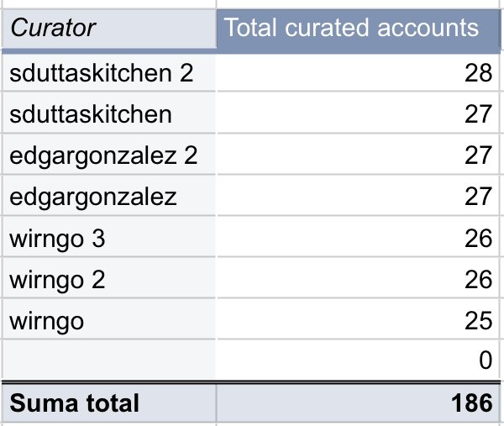Select the 26 value beside wirngo 2

(359, 278)
